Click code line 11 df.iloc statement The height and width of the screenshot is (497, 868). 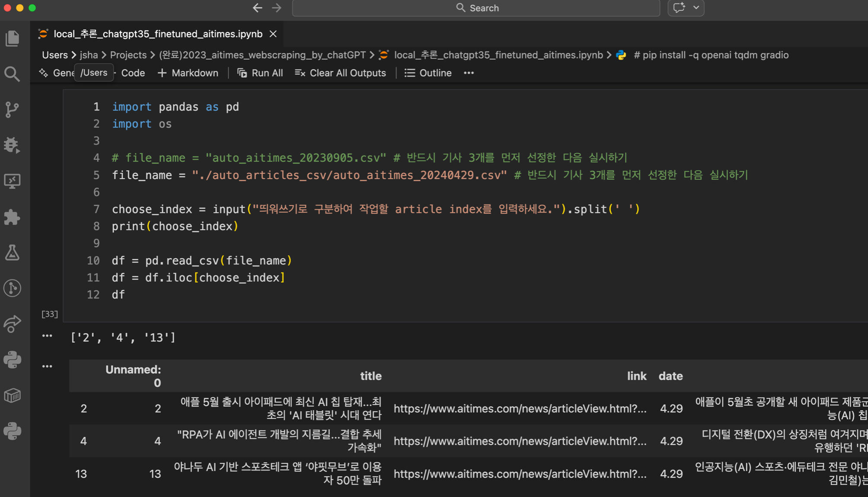[198, 277]
